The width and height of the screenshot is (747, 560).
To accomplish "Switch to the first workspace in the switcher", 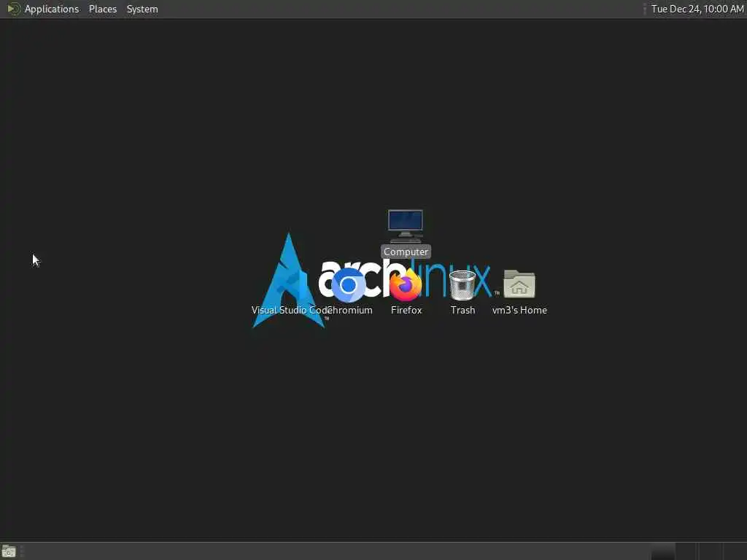I will click(x=662, y=551).
